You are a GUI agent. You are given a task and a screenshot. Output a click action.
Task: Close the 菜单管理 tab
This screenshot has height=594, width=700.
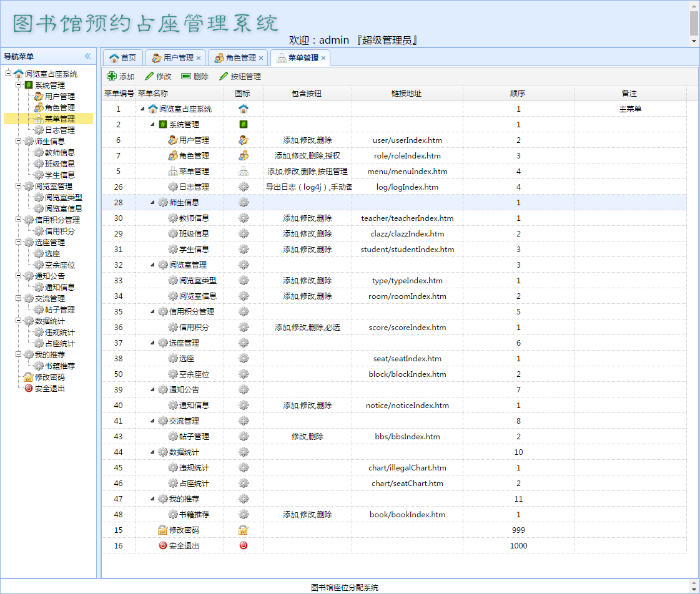323,58
